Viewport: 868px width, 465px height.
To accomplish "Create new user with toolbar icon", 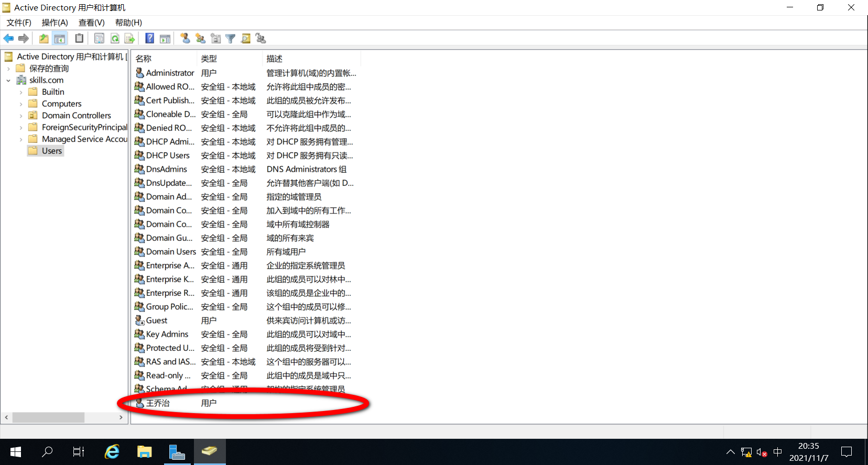I will (x=185, y=38).
